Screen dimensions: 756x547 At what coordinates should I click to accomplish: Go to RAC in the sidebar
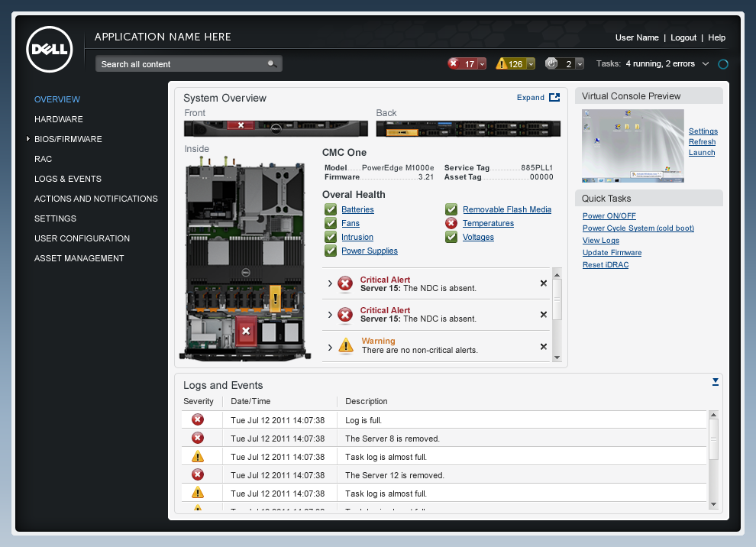43,159
